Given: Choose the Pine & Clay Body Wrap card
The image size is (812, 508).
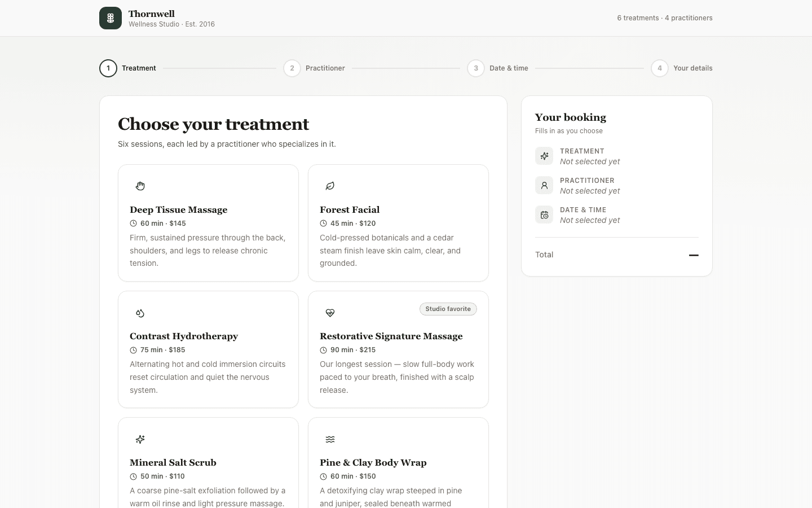Looking at the screenshot, I should click(x=398, y=463).
